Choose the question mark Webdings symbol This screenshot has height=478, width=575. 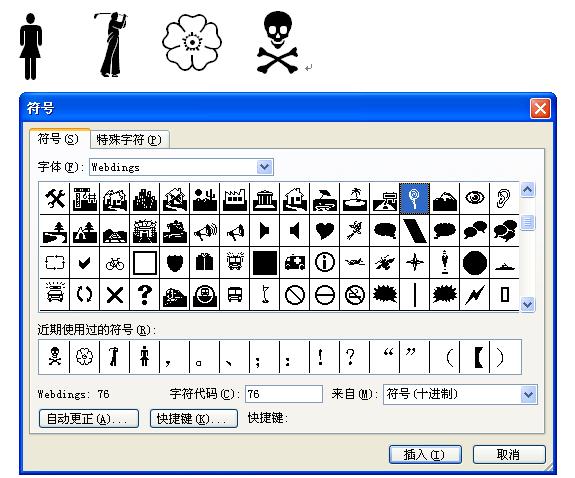click(x=145, y=295)
